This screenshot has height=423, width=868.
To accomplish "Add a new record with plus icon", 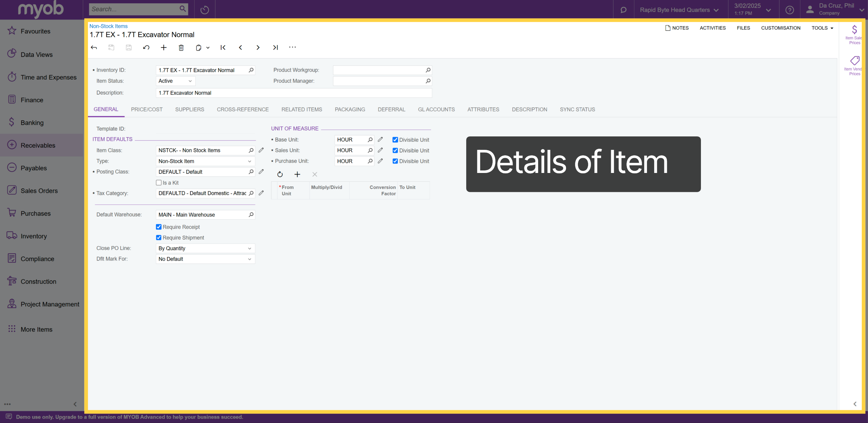I will tap(163, 47).
